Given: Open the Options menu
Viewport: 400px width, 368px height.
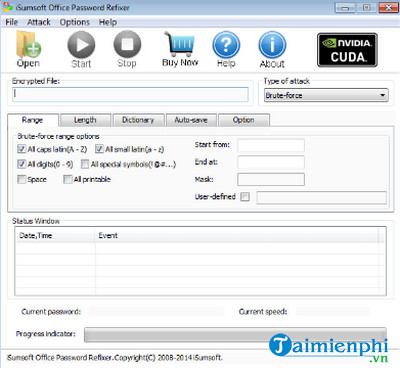Looking at the screenshot, I should [75, 22].
